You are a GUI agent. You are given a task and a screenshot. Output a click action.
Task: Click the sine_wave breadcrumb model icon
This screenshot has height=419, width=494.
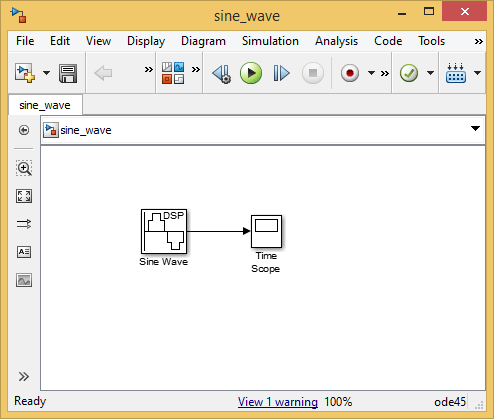click(x=51, y=130)
